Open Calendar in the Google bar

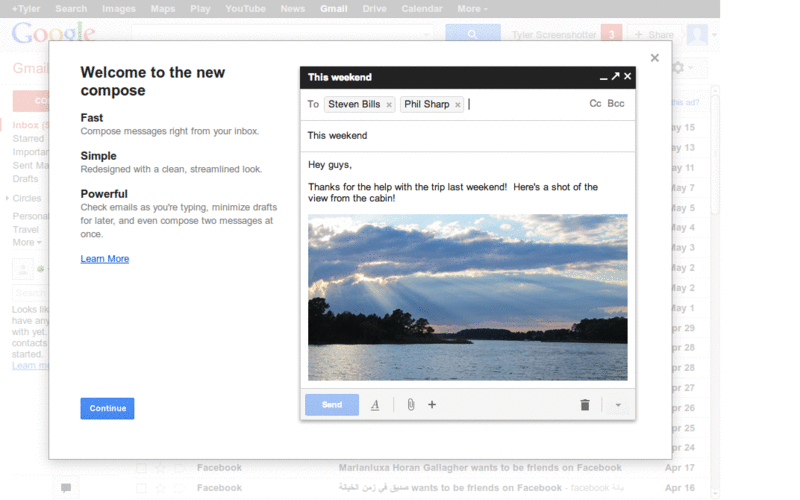tap(421, 9)
